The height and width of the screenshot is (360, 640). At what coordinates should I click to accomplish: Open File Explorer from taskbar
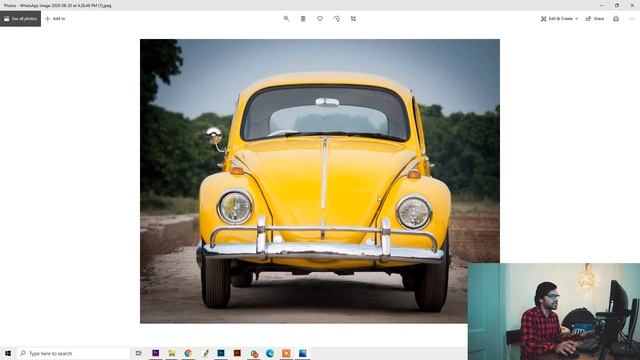(x=172, y=353)
